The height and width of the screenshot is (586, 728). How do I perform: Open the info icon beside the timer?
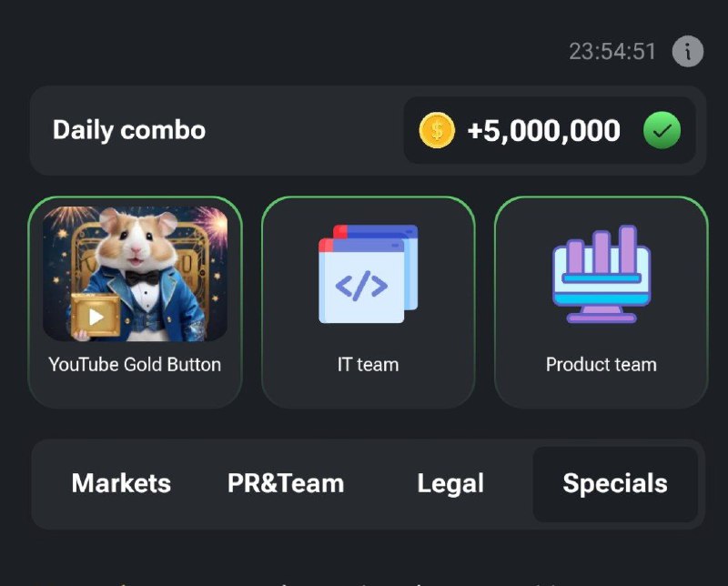[688, 51]
